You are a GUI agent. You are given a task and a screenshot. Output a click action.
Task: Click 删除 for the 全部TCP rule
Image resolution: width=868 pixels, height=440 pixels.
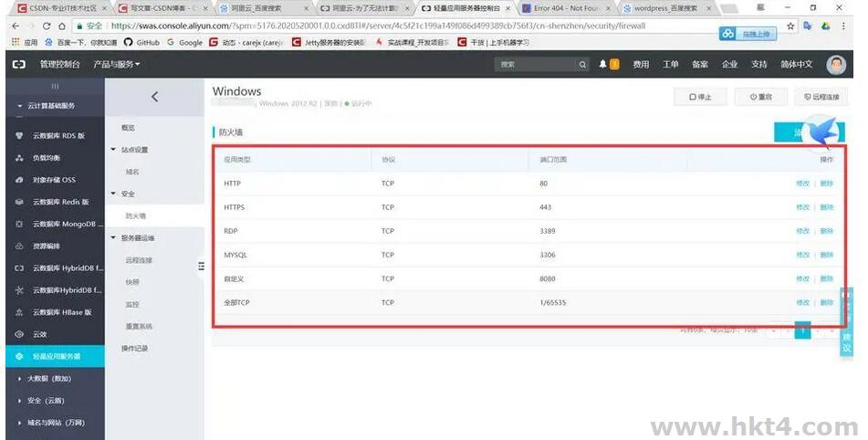pos(827,303)
